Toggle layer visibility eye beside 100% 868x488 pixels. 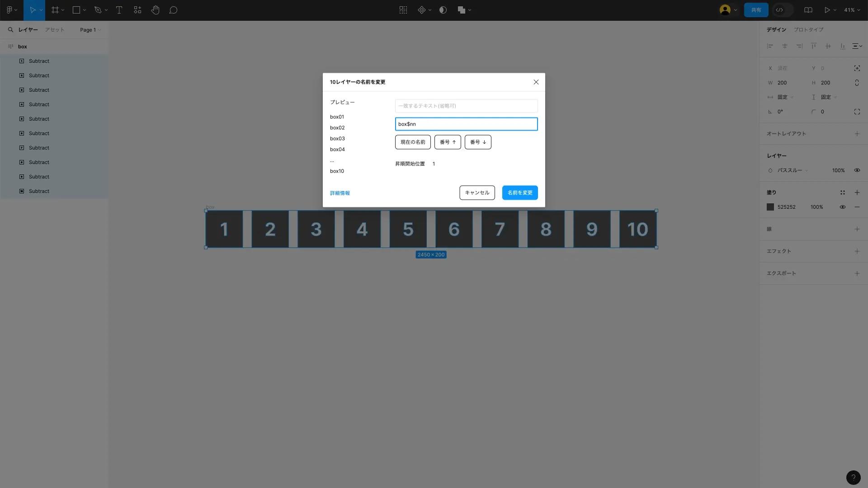coord(857,170)
